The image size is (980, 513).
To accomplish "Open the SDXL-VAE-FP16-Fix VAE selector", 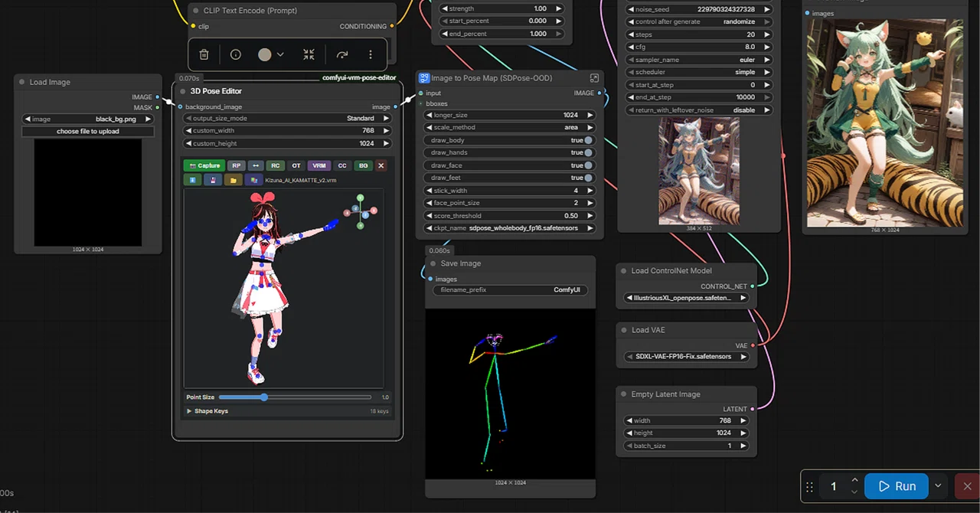I will pos(687,357).
